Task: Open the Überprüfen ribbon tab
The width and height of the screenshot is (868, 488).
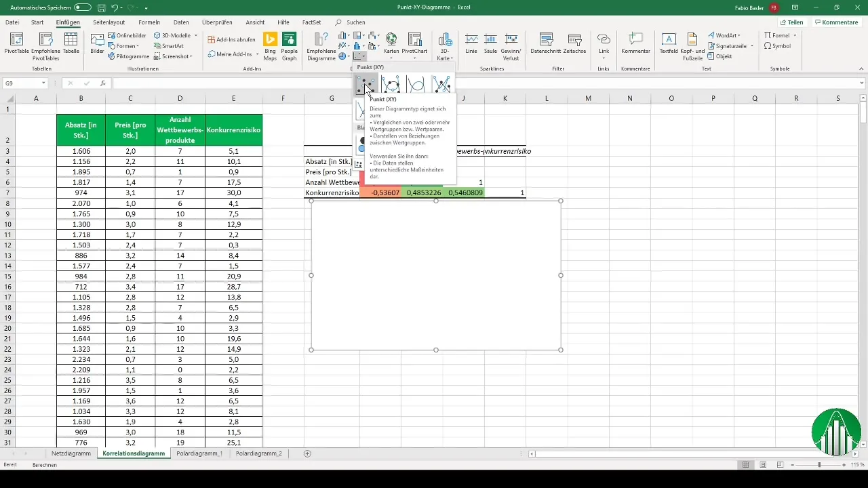Action: tap(217, 22)
